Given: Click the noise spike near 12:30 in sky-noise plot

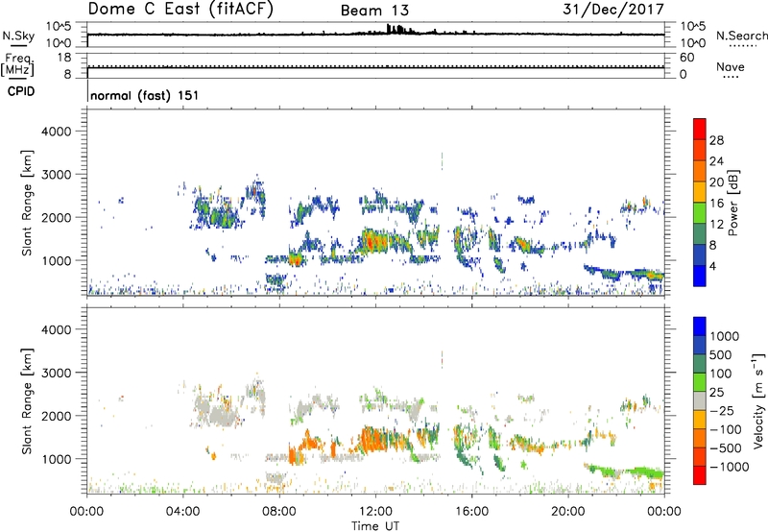Looking at the screenshot, I should [389, 29].
